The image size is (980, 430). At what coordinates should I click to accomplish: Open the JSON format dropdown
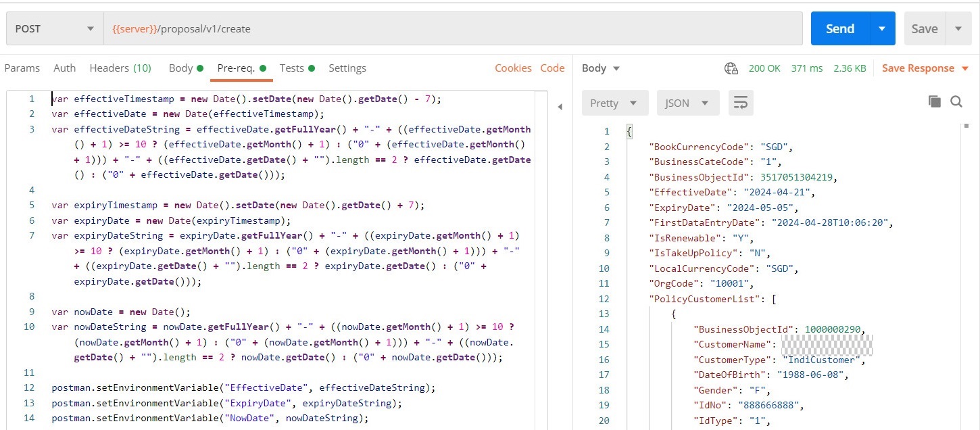[688, 103]
